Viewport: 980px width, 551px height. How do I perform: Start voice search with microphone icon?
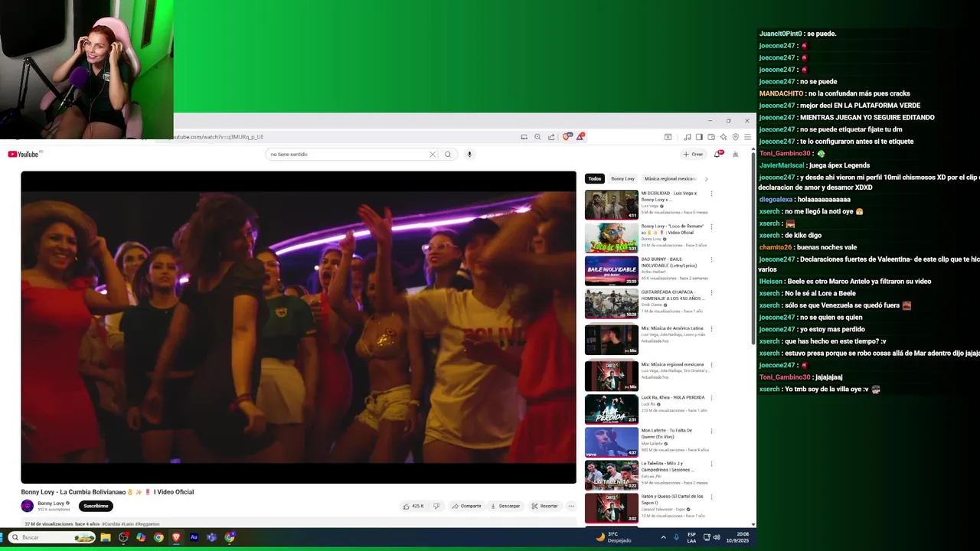[x=469, y=154]
